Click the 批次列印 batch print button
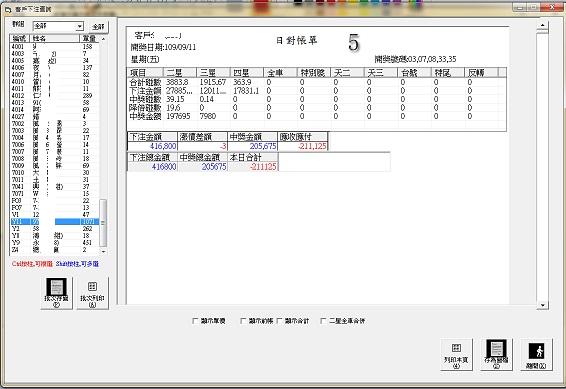Image resolution: width=566 pixels, height=389 pixels. pos(92,293)
